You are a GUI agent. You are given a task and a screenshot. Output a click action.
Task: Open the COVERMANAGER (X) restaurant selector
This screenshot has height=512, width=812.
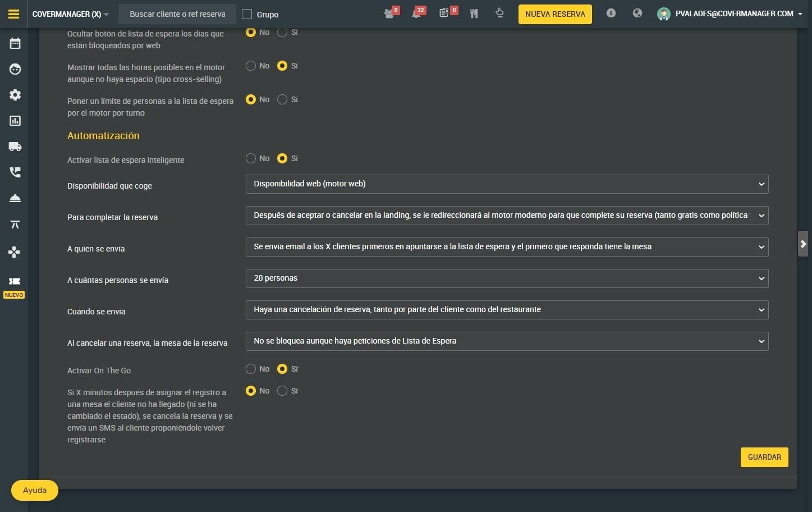71,14
